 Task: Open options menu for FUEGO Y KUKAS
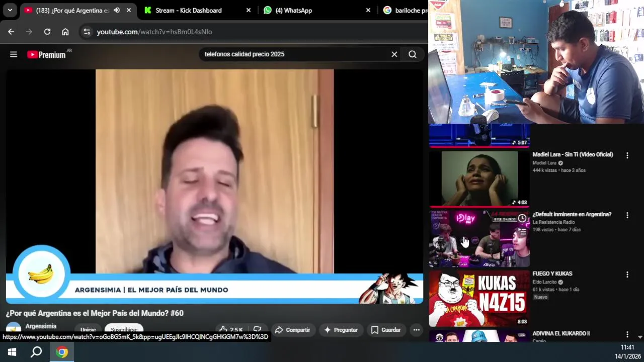(x=627, y=275)
